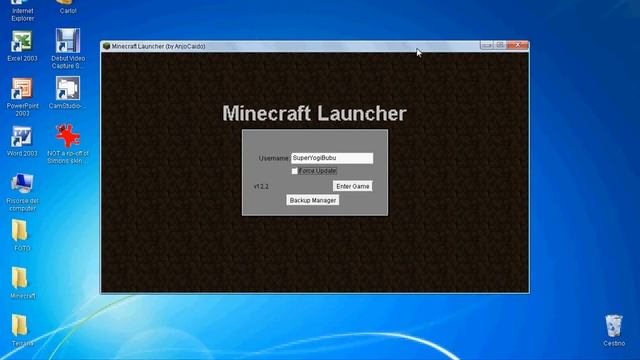
Task: Focus the Username input field
Action: point(332,158)
